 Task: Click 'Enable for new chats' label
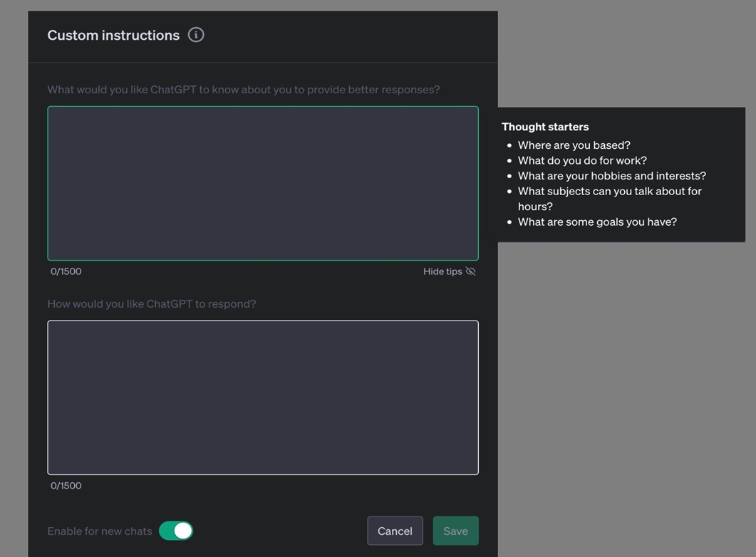100,531
